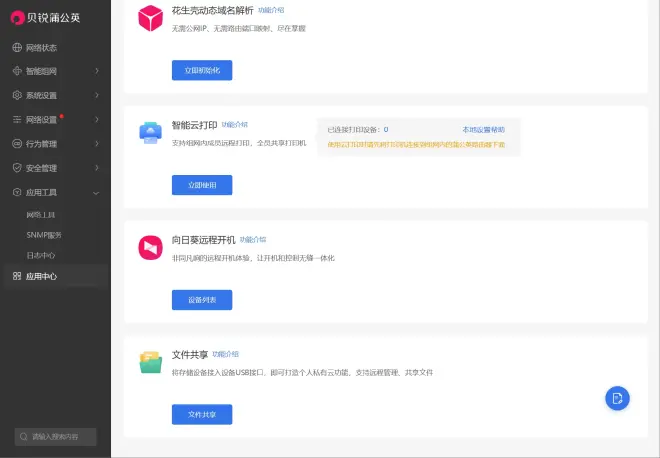This screenshot has width=660, height=458.
Task: Click the 网络状态 globe icon in sidebar
Action: click(x=17, y=47)
